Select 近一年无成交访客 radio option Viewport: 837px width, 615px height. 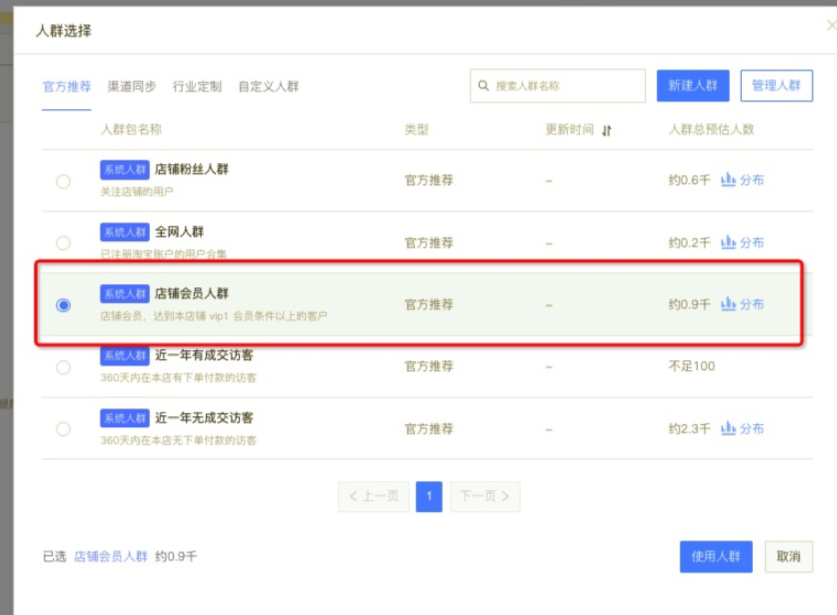(x=64, y=428)
